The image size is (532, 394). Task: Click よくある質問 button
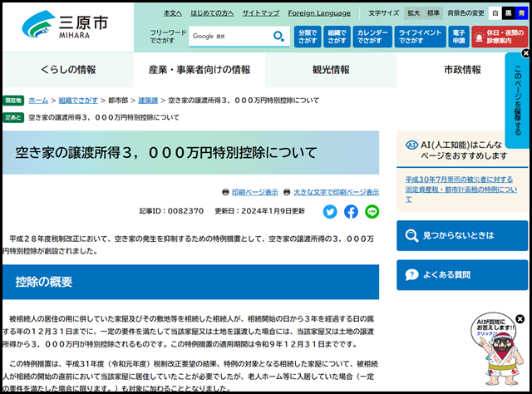pos(462,275)
